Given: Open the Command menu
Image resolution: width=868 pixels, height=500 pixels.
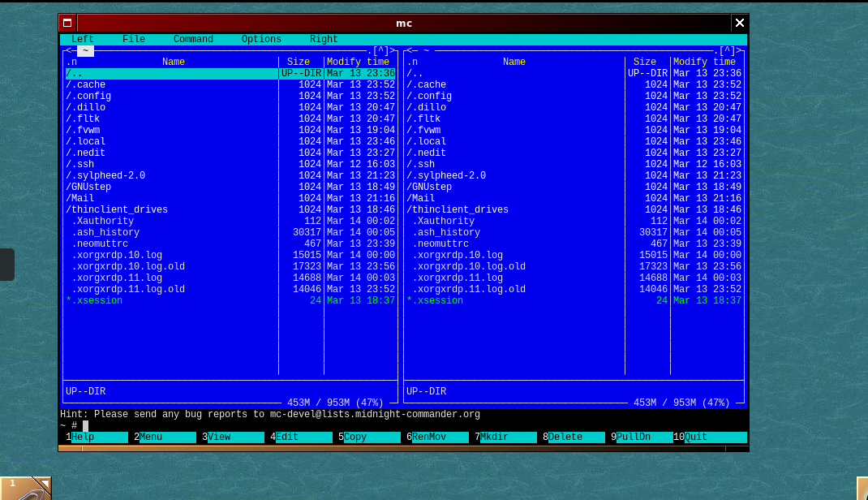Looking at the screenshot, I should pos(193,39).
